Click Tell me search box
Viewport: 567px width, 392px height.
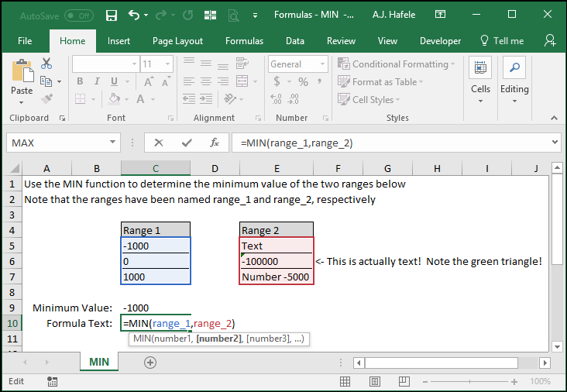(502, 41)
